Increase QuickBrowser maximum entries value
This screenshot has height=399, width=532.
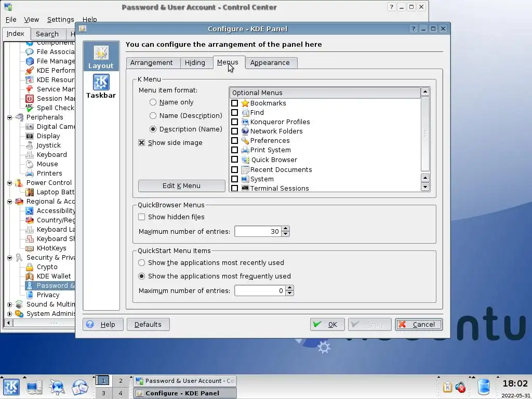[286, 229]
